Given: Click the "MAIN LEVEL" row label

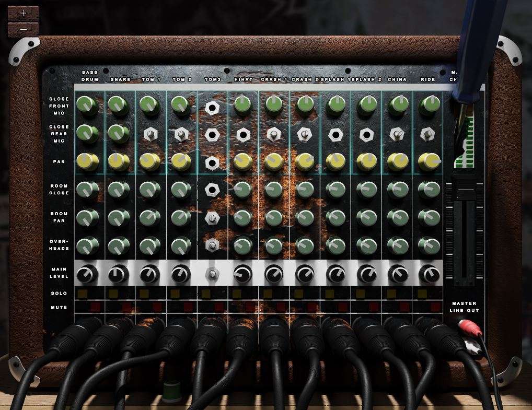Looking at the screenshot, I should (x=59, y=273).
